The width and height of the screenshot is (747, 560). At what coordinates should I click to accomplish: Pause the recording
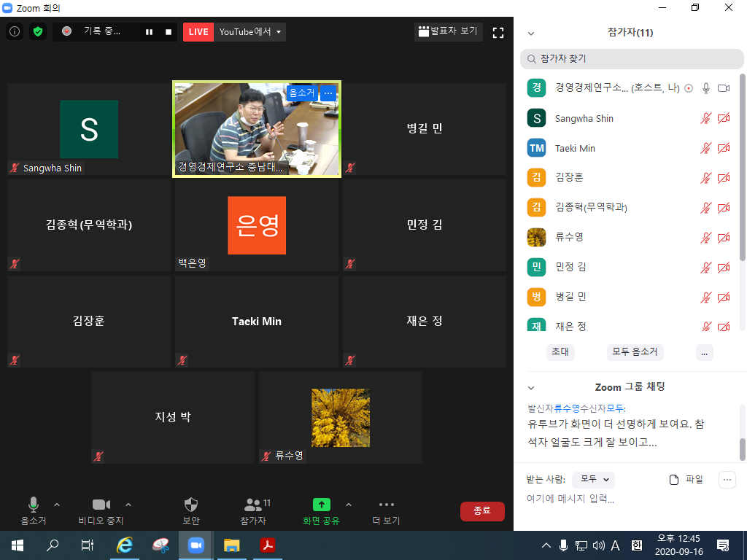150,32
